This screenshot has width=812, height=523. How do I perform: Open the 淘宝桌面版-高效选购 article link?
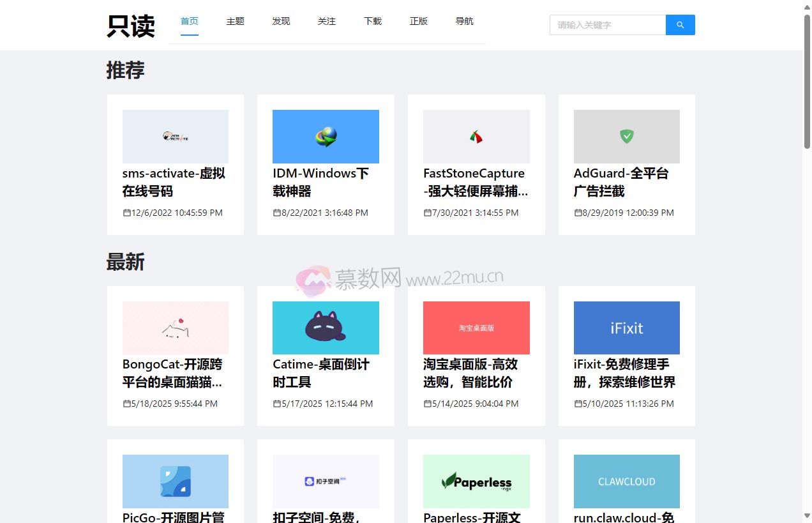[470, 373]
